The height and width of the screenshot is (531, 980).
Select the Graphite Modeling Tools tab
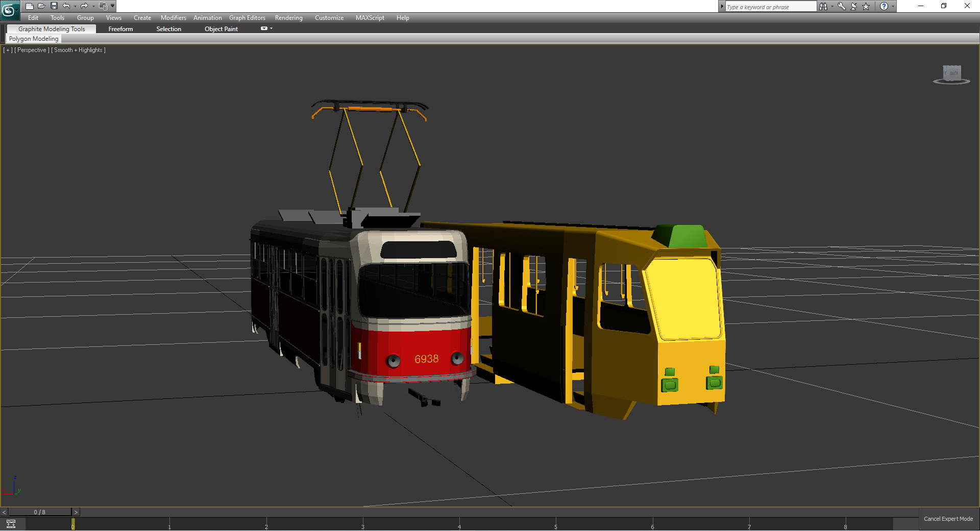52,29
